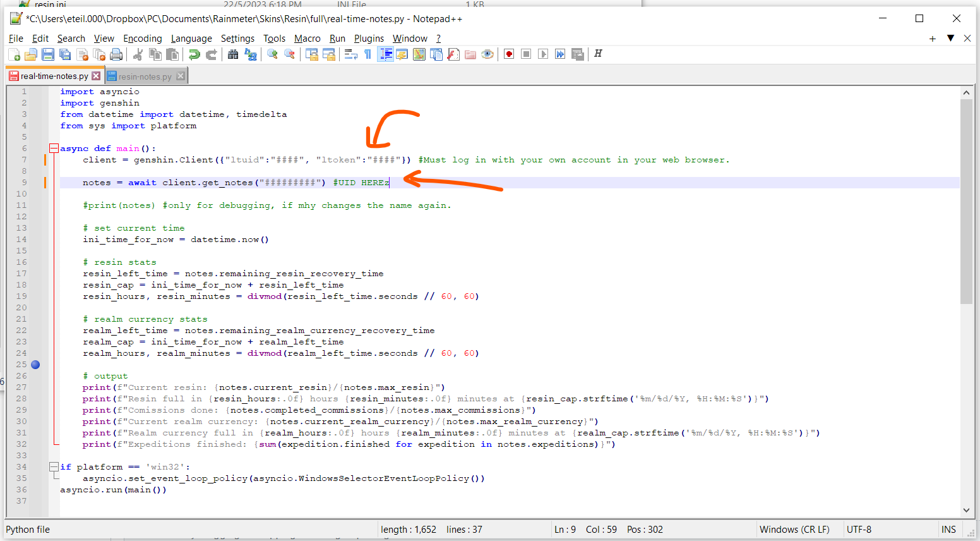This screenshot has height=541, width=980.
Task: Undo the last edit with green arrow
Action: click(x=194, y=54)
